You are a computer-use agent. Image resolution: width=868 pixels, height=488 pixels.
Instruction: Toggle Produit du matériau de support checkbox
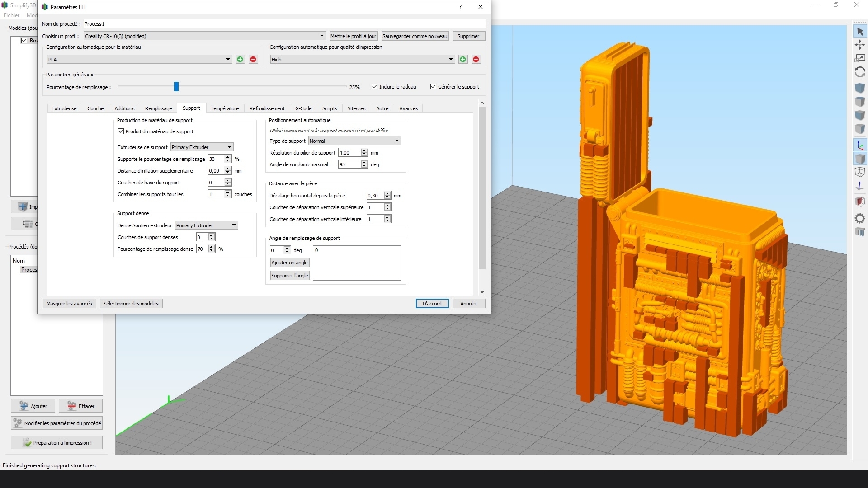(121, 131)
